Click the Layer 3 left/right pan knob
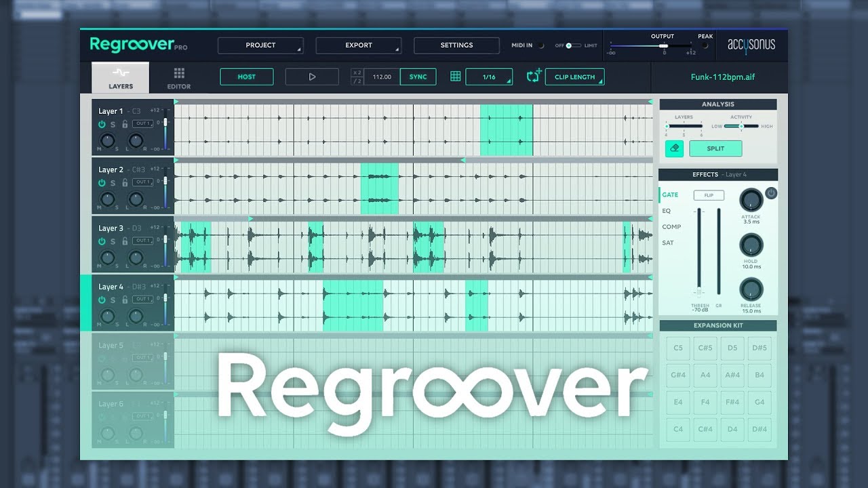This screenshot has height=488, width=868. point(136,258)
